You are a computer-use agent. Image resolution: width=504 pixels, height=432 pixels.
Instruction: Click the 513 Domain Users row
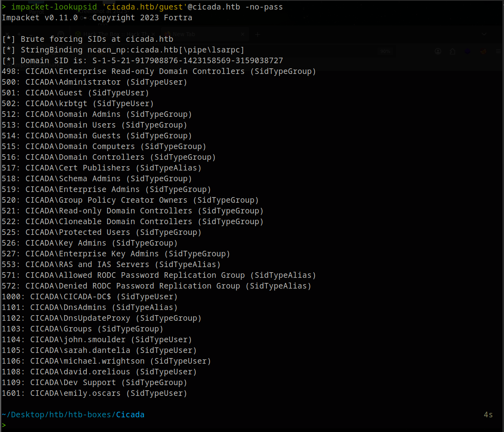point(94,125)
